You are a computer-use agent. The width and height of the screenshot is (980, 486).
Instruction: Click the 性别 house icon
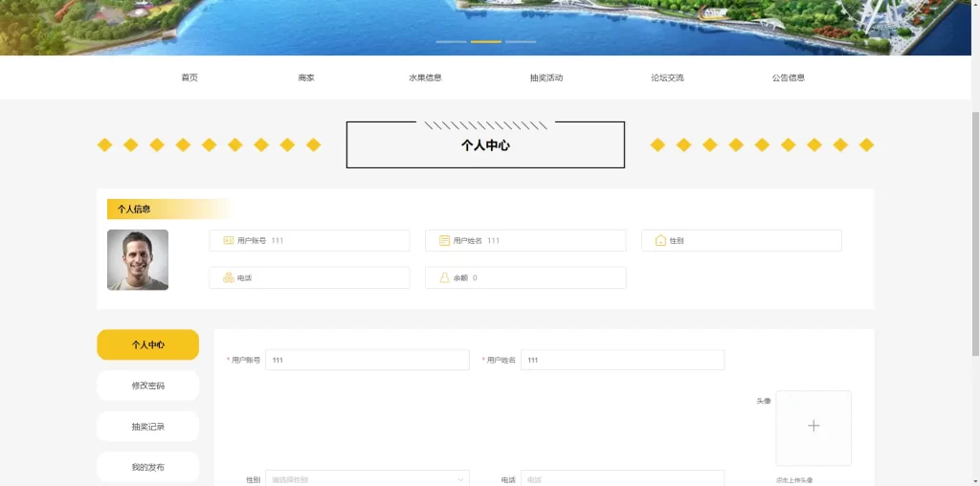[x=660, y=240]
